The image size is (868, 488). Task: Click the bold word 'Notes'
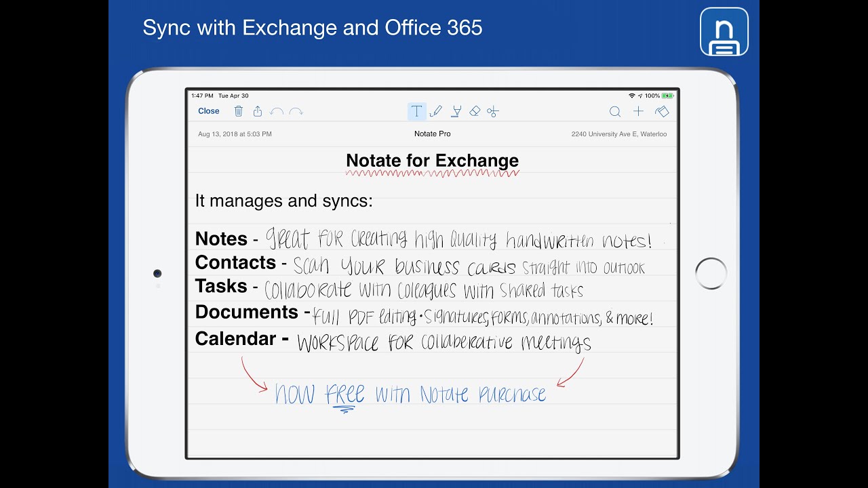[x=221, y=239]
